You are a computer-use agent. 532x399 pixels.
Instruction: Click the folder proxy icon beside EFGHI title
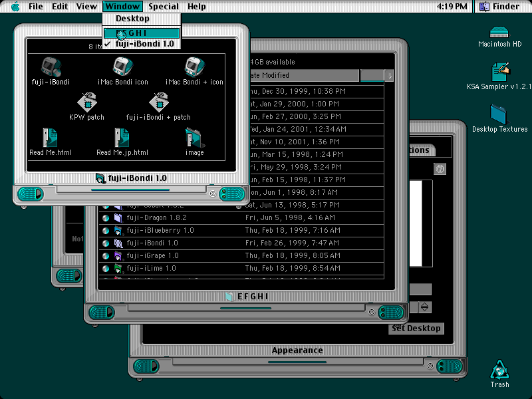[229, 296]
